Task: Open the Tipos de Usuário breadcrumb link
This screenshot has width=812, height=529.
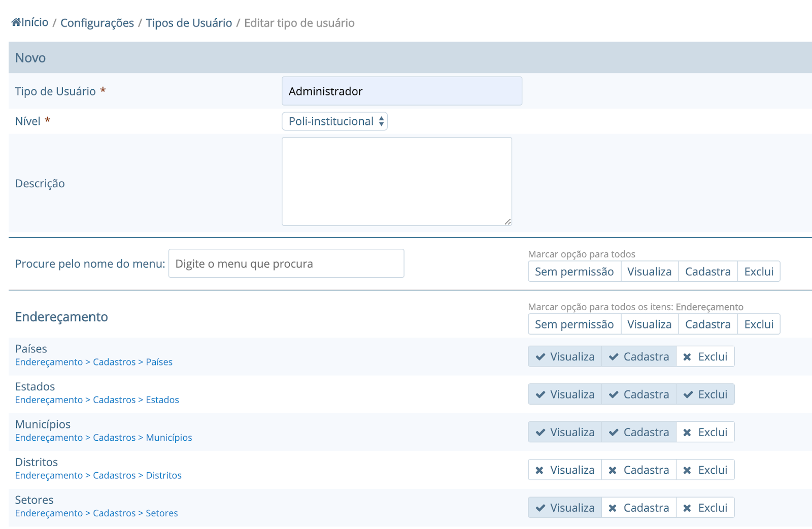Action: 189,23
